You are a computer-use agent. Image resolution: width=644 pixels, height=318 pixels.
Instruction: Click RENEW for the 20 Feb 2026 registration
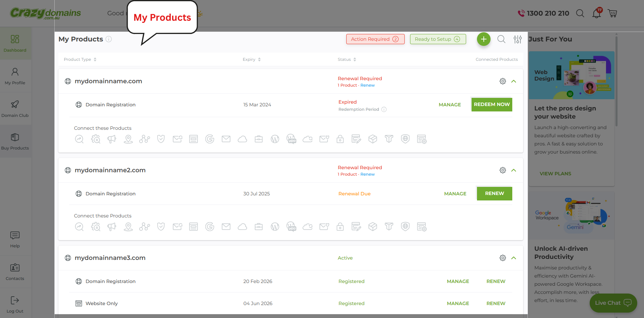496,281
